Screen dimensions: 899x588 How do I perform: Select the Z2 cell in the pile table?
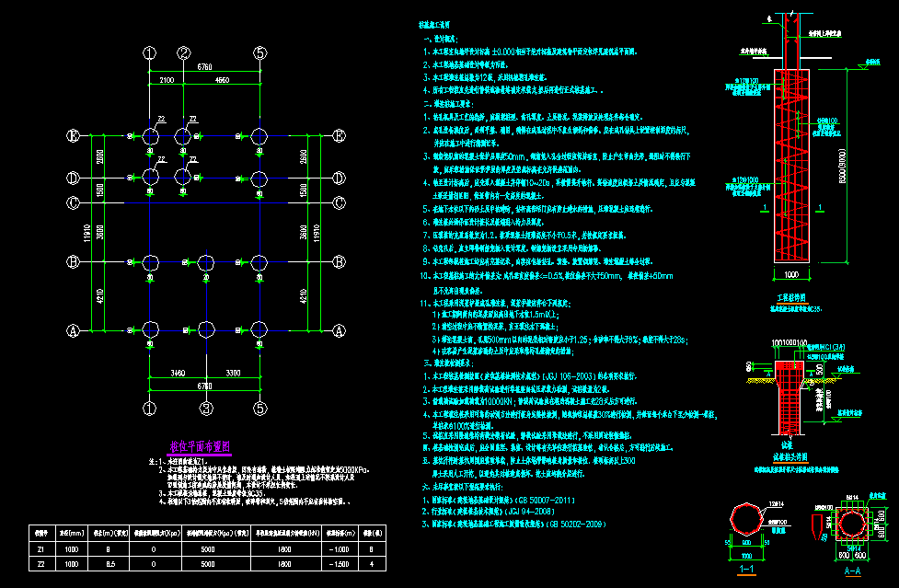[x=40, y=562]
